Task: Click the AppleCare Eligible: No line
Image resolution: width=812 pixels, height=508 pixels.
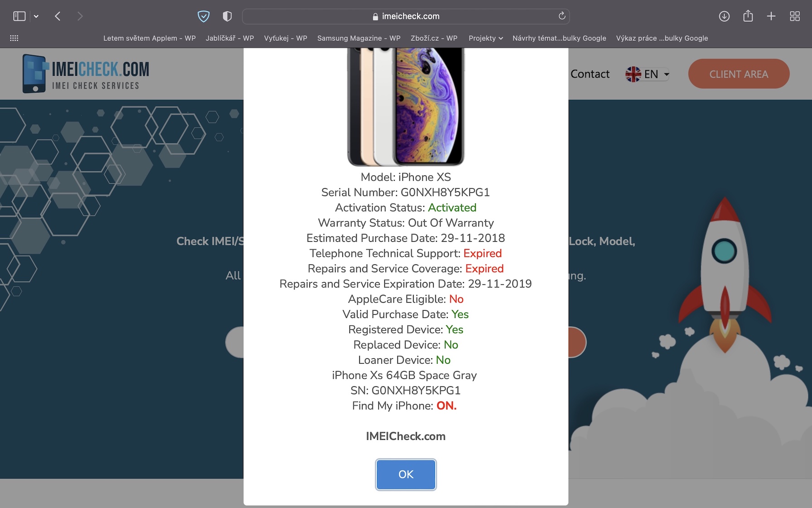Action: (x=406, y=299)
